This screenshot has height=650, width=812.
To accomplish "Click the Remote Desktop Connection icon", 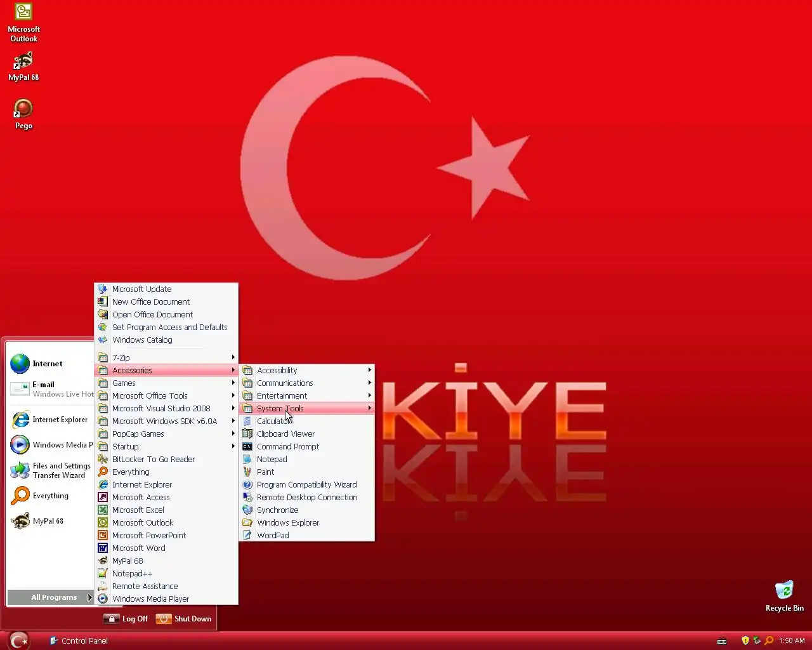I will (x=247, y=497).
